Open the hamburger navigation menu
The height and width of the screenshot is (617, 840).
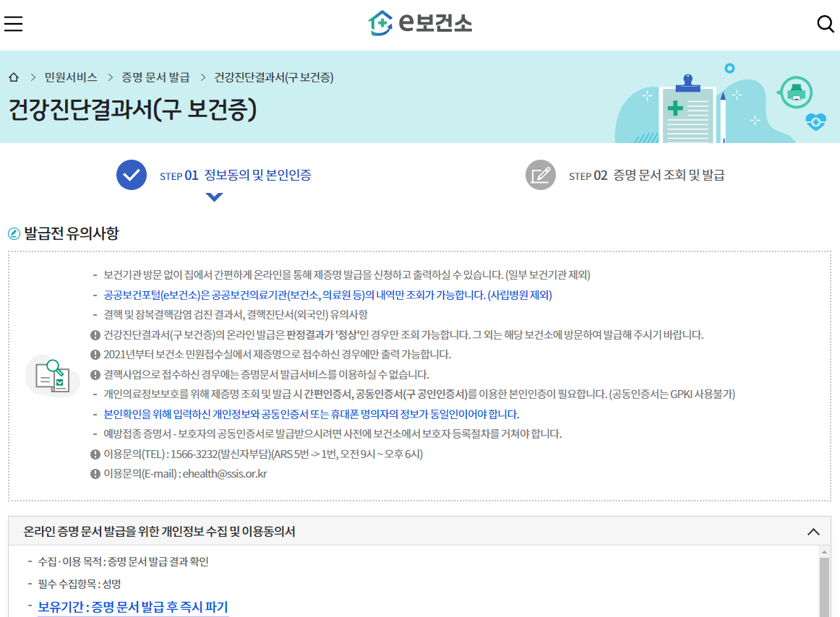point(13,23)
